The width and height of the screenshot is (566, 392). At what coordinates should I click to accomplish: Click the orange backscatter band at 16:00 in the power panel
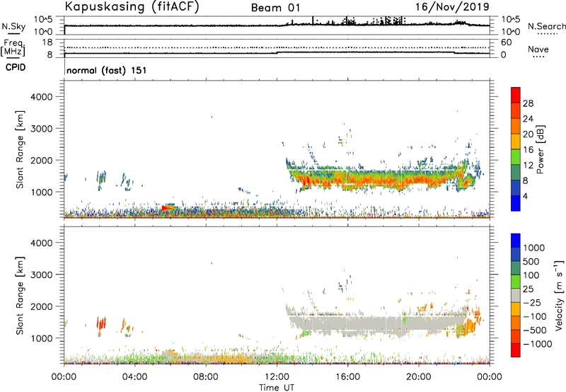[x=347, y=180]
